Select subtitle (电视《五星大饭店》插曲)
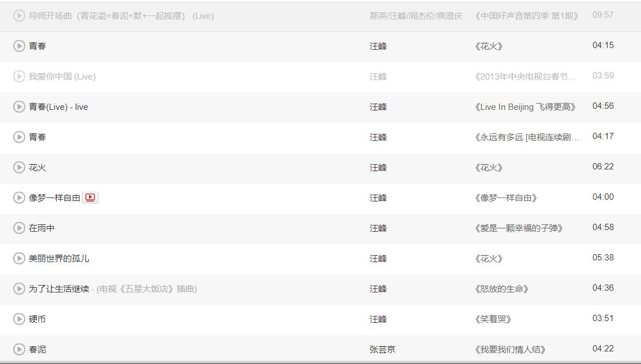 coord(147,289)
